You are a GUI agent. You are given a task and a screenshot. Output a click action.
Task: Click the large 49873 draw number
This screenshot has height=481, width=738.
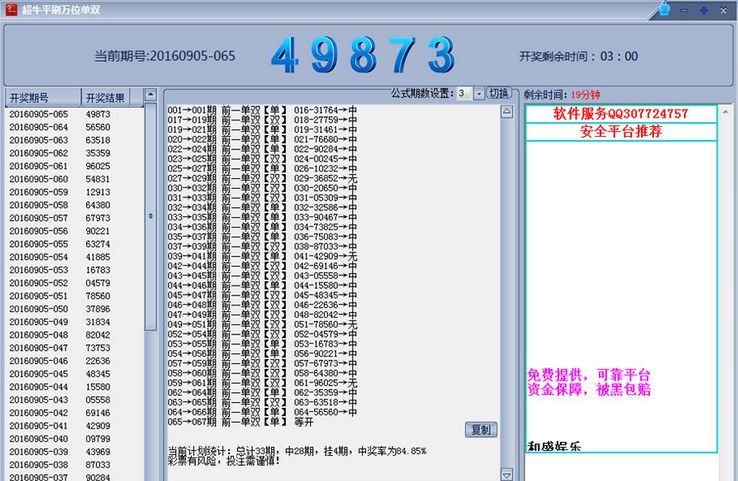(363, 55)
